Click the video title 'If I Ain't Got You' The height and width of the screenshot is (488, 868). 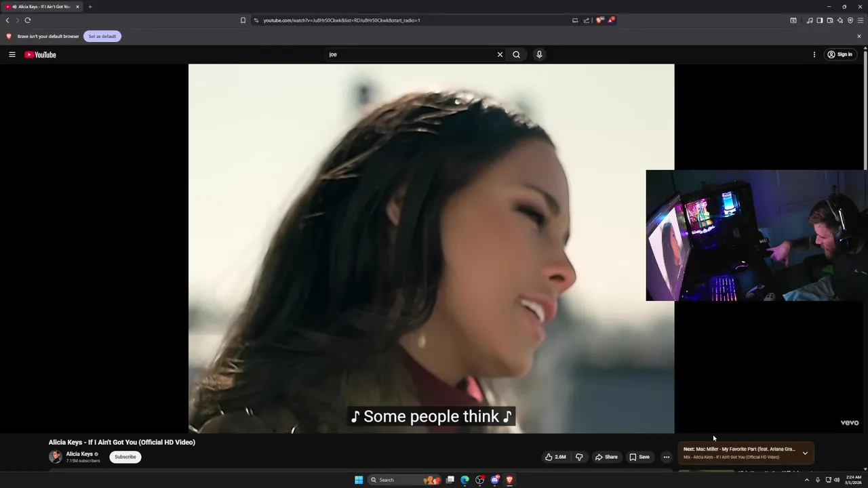tap(122, 442)
